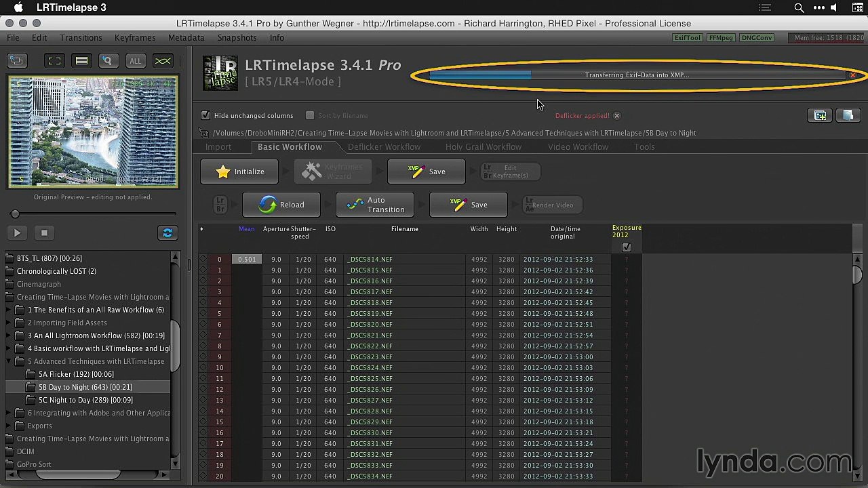Click the list view icon
This screenshot has width=868, height=488.
coord(81,61)
